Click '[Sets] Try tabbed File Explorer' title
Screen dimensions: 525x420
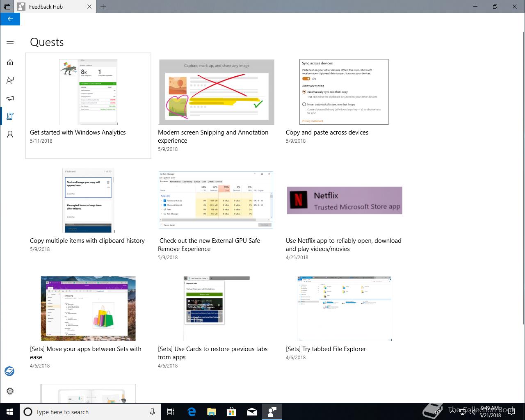coord(326,349)
